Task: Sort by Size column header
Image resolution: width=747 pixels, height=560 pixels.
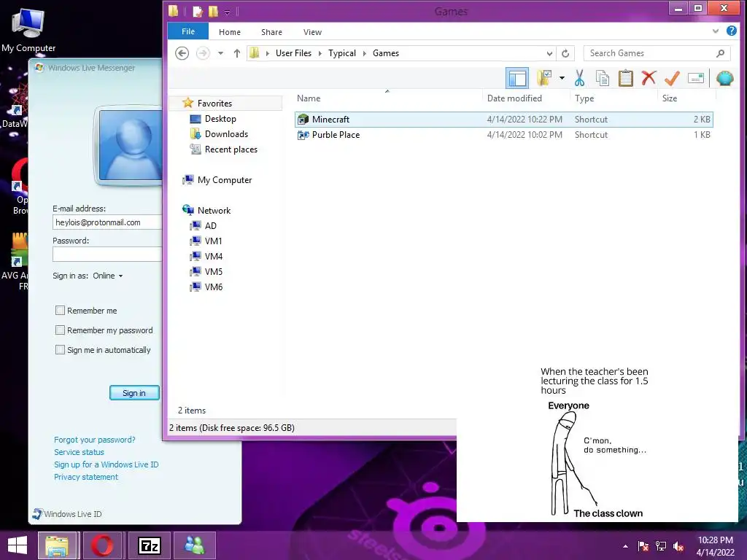Action: [x=670, y=98]
